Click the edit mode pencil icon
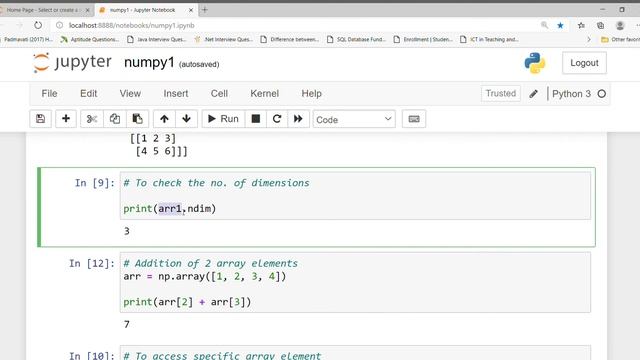The width and height of the screenshot is (640, 360). (533, 94)
